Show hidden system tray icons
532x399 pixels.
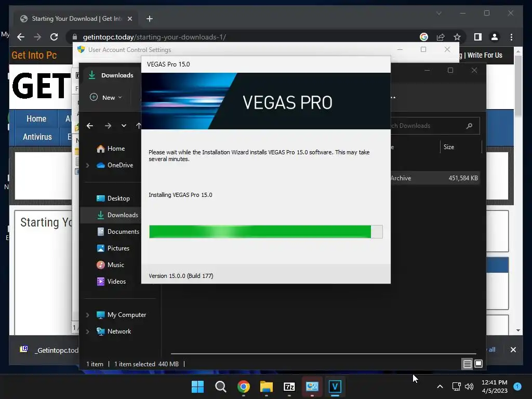[x=440, y=387]
